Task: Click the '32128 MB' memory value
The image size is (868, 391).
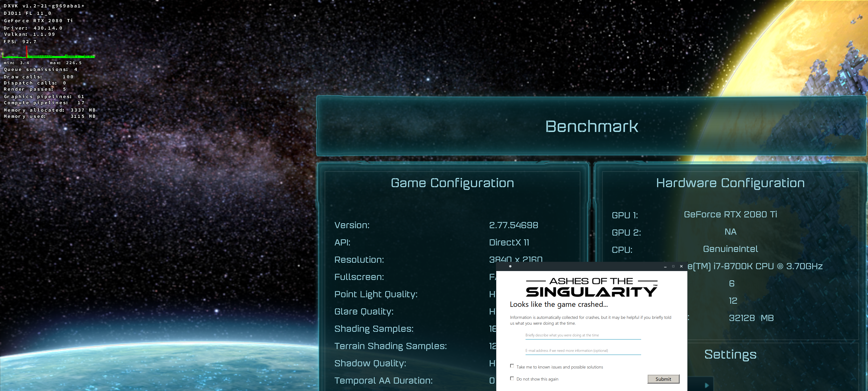Action: click(x=751, y=318)
